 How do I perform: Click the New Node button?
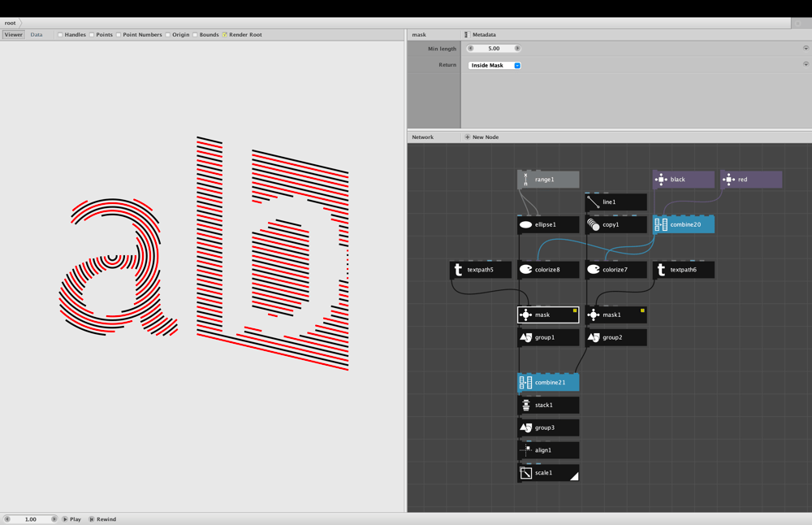point(482,137)
